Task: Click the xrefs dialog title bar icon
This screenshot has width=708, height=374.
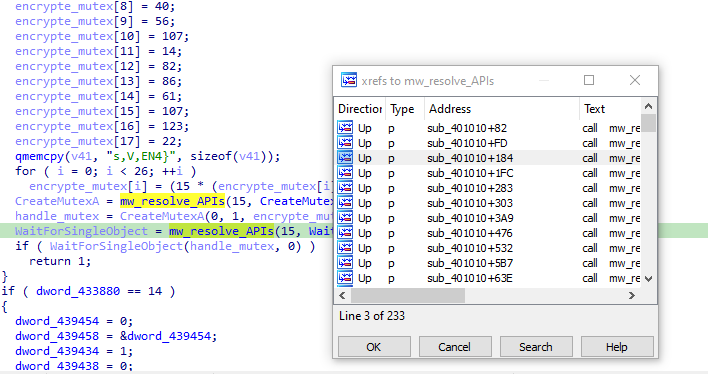Action: [x=349, y=80]
